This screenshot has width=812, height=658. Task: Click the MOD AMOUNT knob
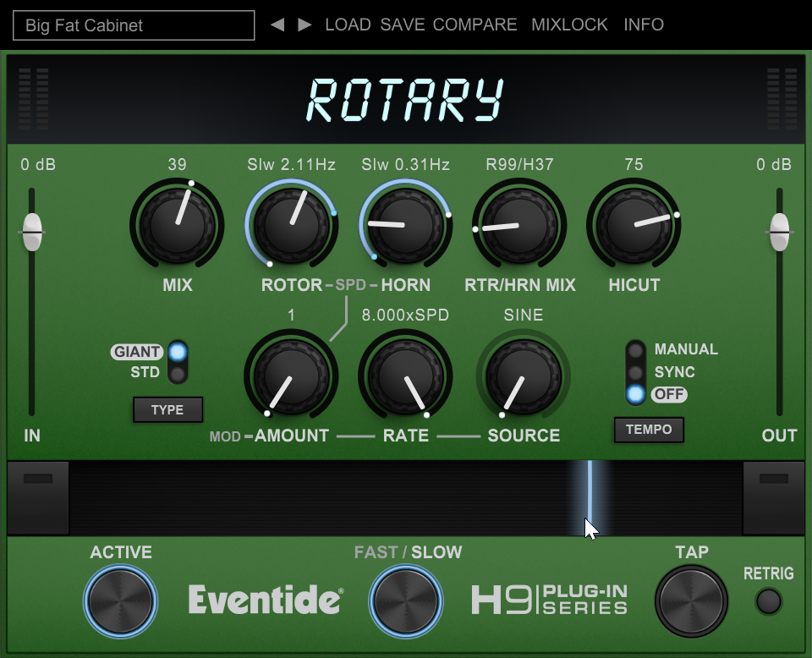click(x=291, y=376)
